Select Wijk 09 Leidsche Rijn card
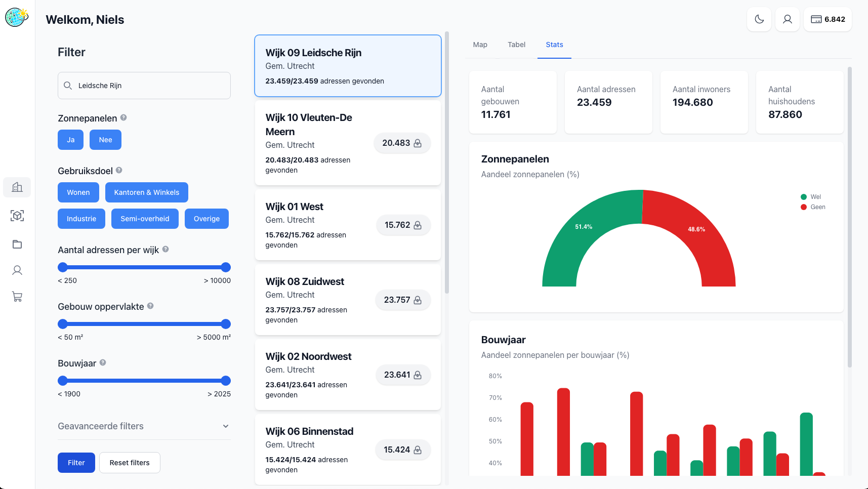 tap(348, 66)
